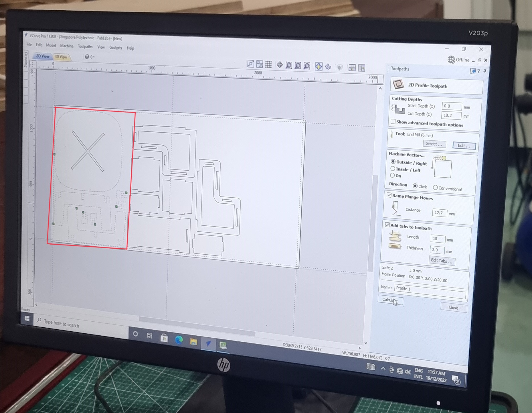Viewport: 532px width, 413px height.
Task: Toggle the snap grid icon in toolbar
Action: tap(268, 65)
